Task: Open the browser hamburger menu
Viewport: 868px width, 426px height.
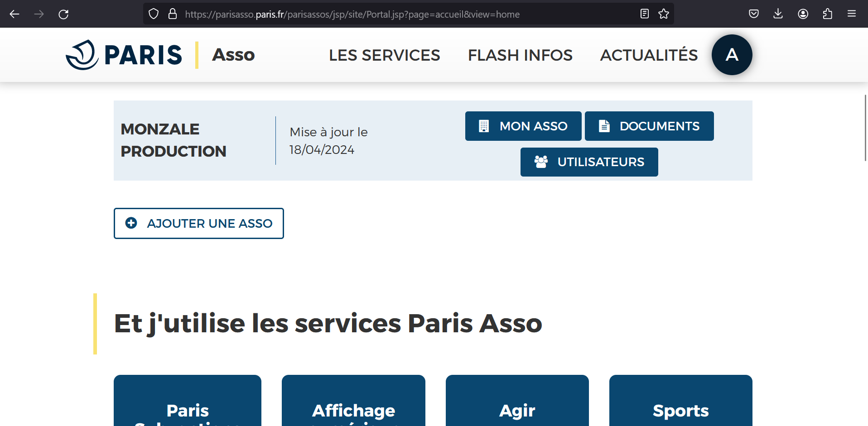Action: click(x=851, y=14)
